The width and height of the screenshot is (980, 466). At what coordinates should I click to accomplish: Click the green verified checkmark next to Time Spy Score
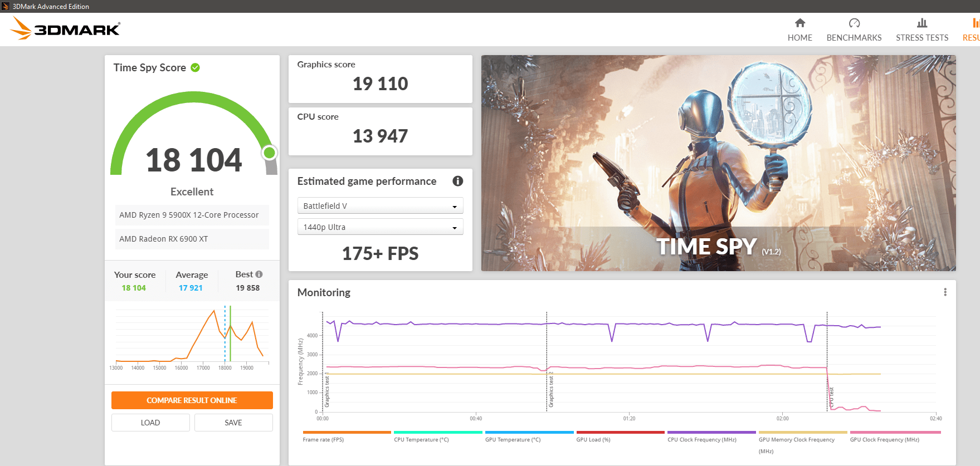195,67
